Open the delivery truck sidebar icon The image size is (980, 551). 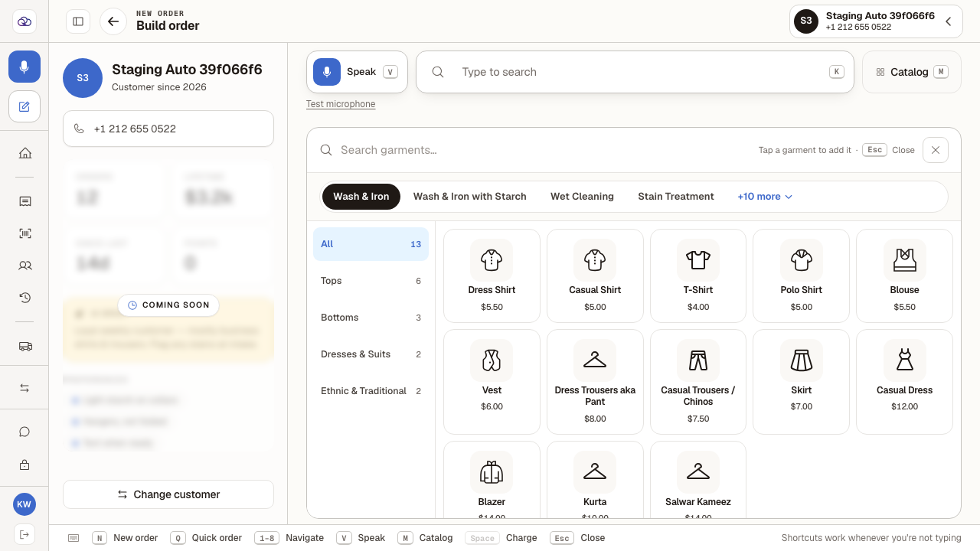[x=24, y=346]
